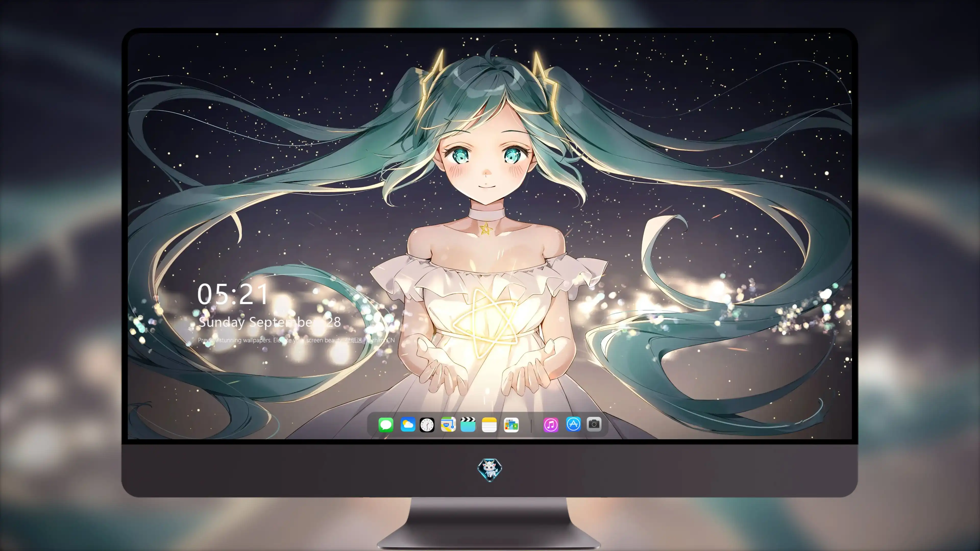Launch the iTunes music app
980x551 pixels.
(x=551, y=425)
